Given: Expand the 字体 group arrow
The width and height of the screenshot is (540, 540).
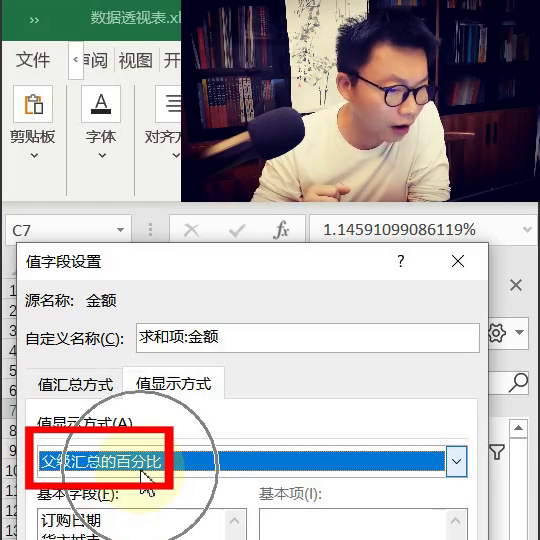Looking at the screenshot, I should coord(102,155).
